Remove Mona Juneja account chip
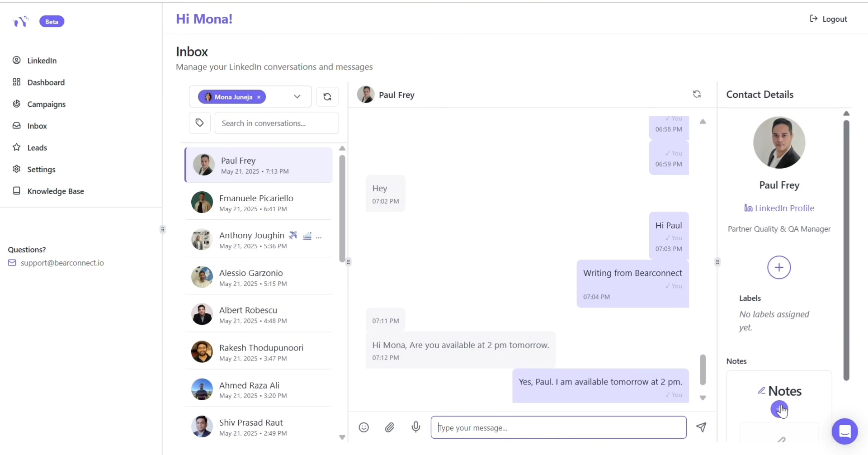The height and width of the screenshot is (455, 868). point(259,97)
